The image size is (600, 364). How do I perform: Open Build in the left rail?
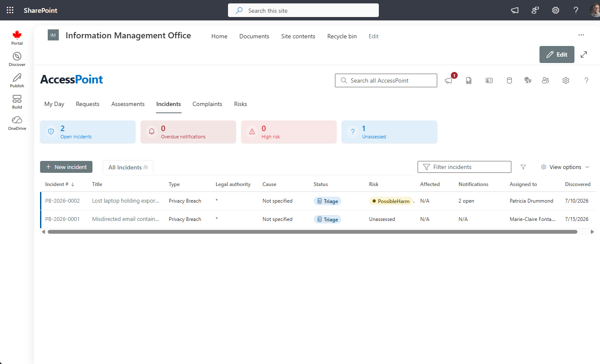tap(17, 102)
